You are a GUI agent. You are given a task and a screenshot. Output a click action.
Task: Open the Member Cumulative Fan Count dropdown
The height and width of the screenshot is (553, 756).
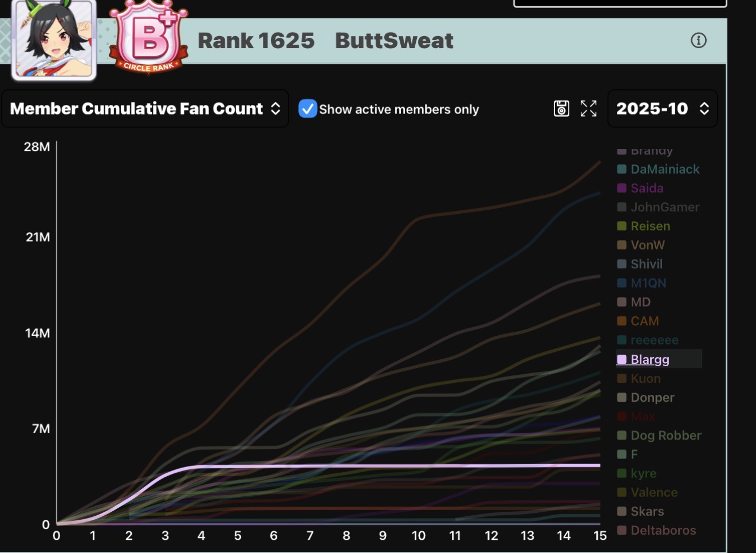point(145,108)
